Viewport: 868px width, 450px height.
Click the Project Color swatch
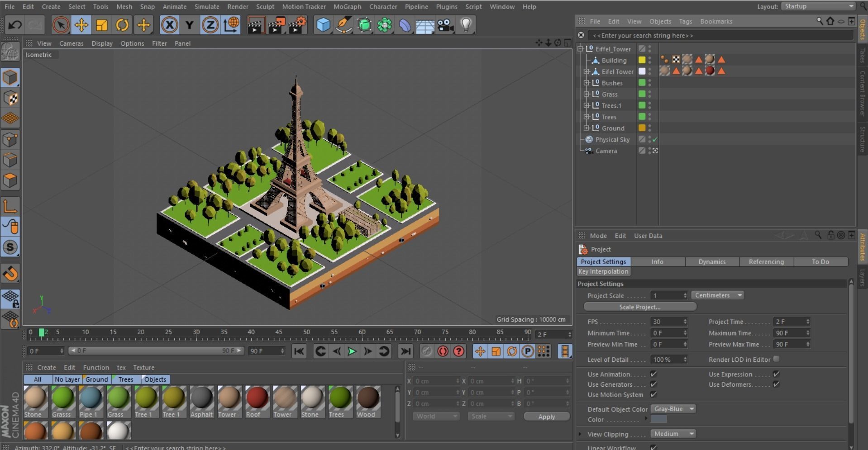coord(658,419)
